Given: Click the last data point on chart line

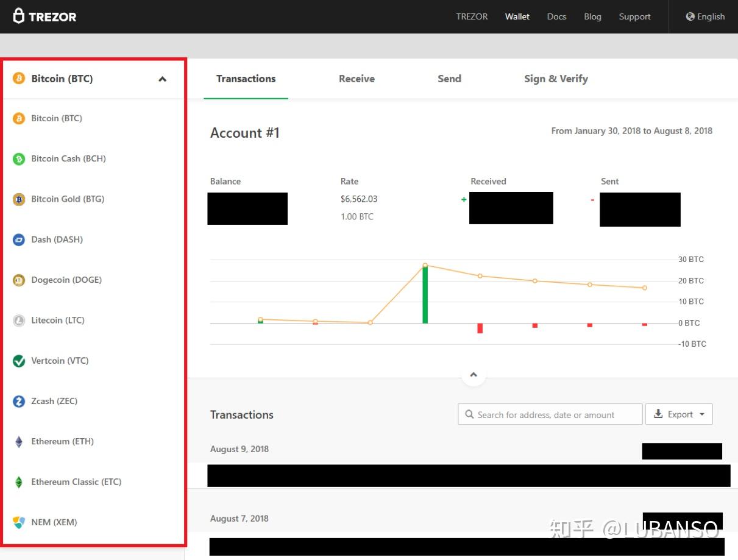Looking at the screenshot, I should point(644,288).
